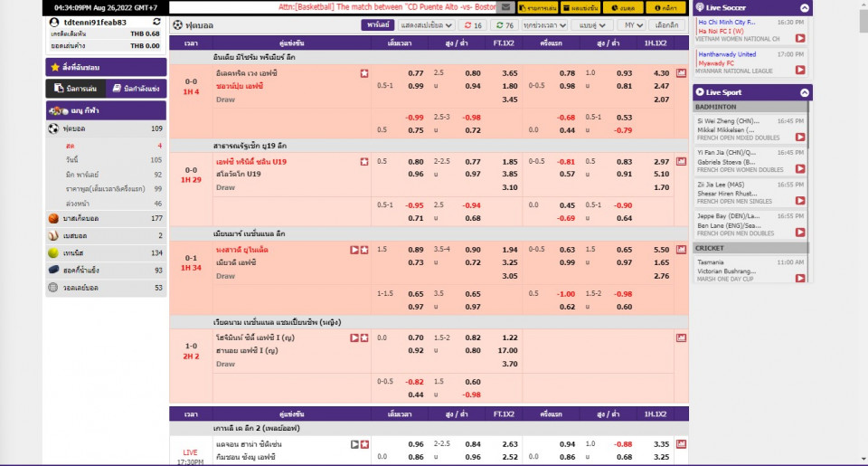Open the ice hockey category showing 93
This screenshot has width=868, height=466.
point(106,270)
